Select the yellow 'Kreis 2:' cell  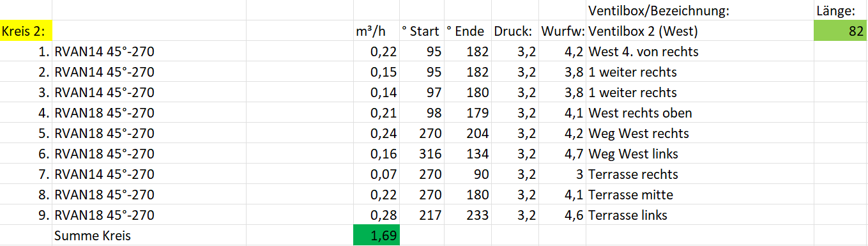[x=26, y=31]
